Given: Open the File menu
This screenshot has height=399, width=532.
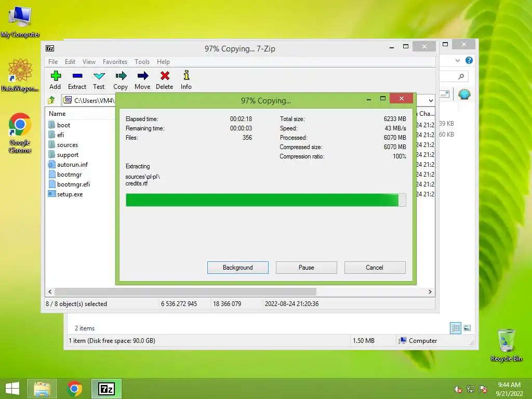Looking at the screenshot, I should 53,62.
